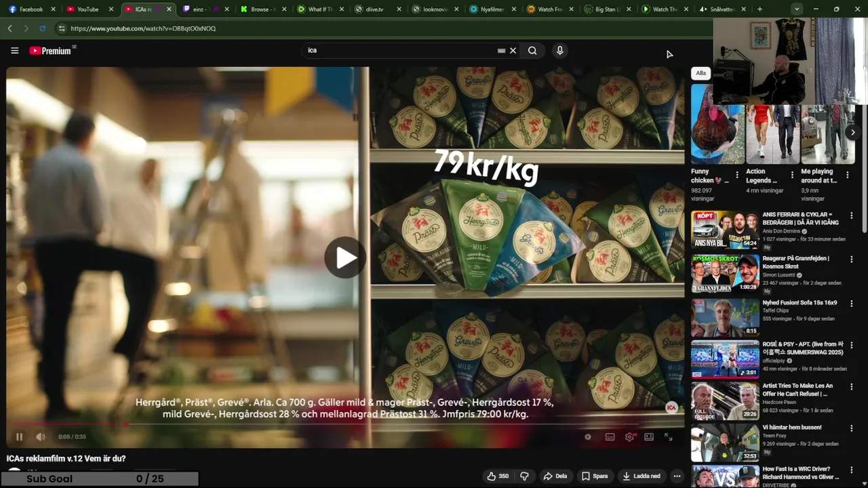Viewport: 868px width, 488px height.
Task: Go back with browser back arrow
Action: pos(9,28)
